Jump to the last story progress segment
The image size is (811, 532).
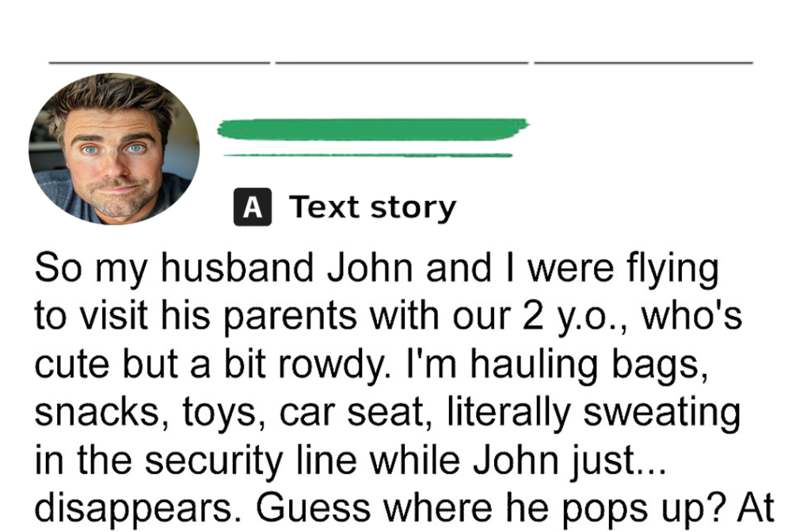(x=643, y=63)
